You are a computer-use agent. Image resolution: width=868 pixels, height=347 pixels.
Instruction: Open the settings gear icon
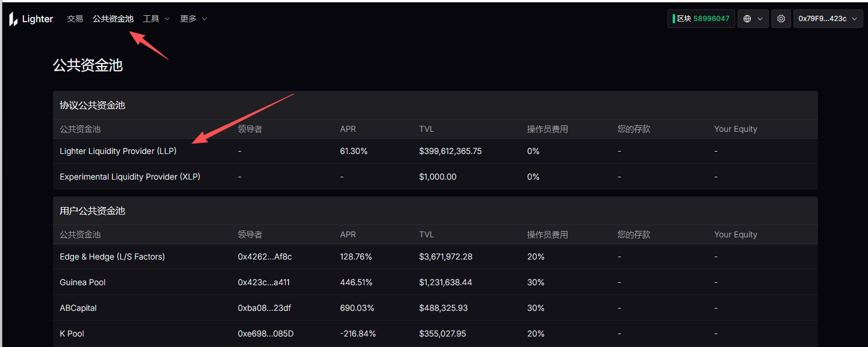click(781, 18)
